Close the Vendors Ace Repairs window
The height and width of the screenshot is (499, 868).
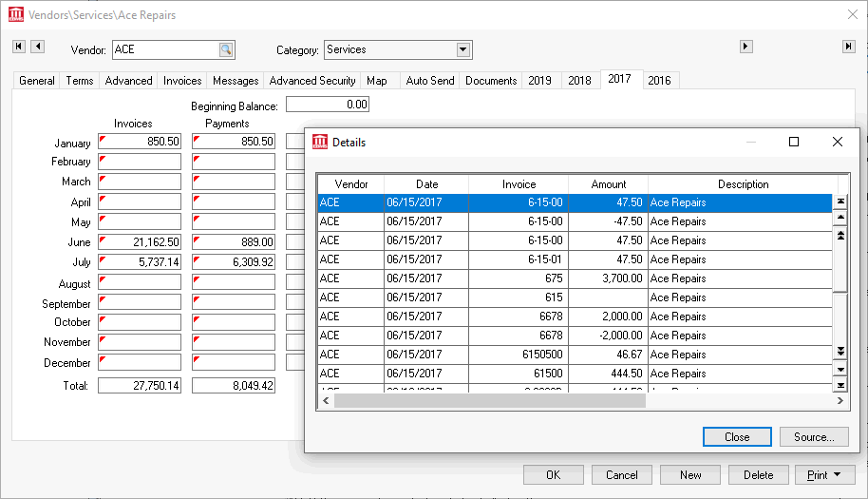(x=853, y=15)
